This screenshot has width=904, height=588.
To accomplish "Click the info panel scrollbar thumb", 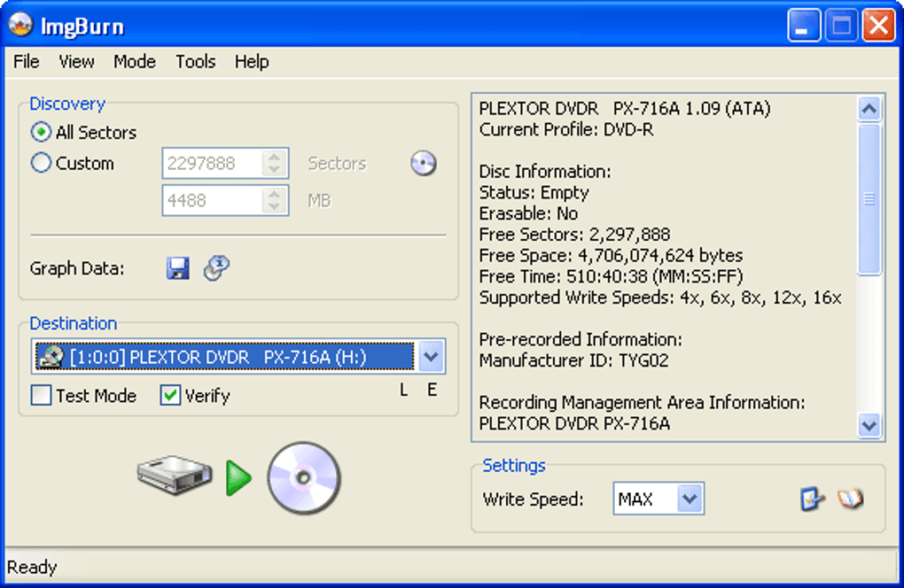I will click(x=869, y=199).
